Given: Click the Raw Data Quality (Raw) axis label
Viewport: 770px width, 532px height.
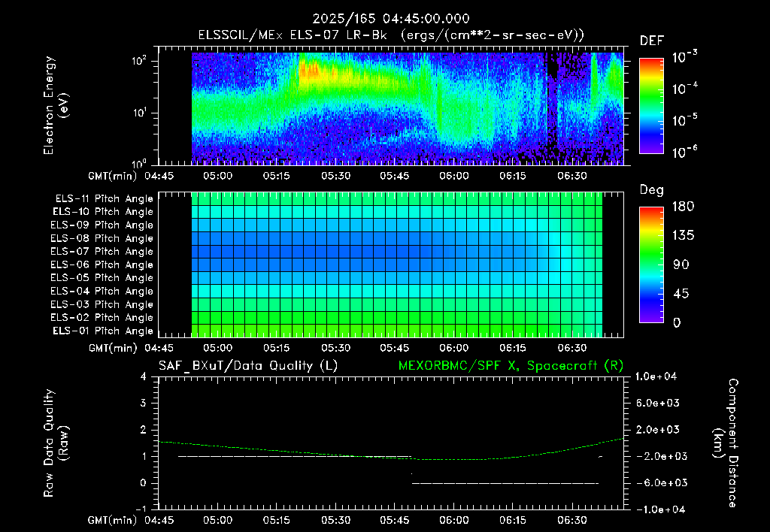Looking at the screenshot, I should pyautogui.click(x=56, y=443).
